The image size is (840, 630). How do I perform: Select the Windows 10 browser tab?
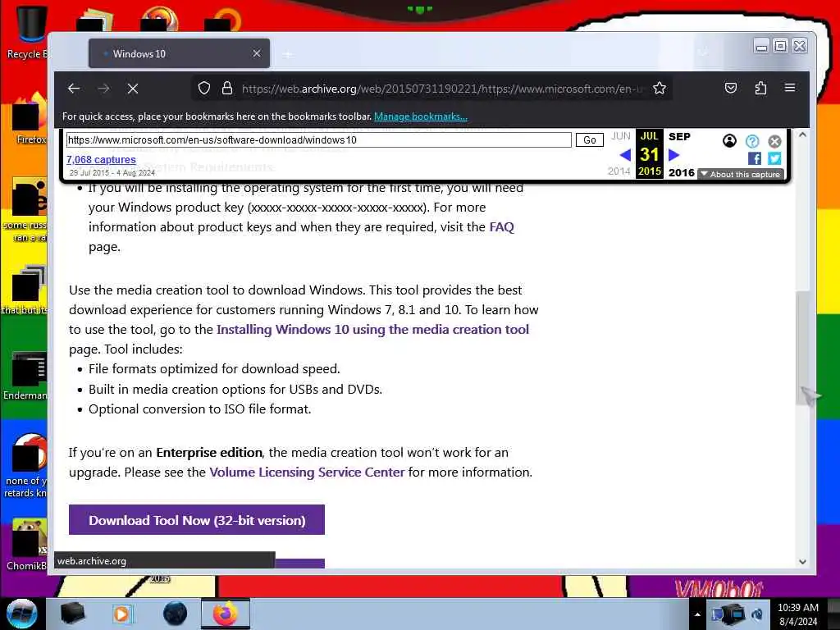pyautogui.click(x=179, y=53)
